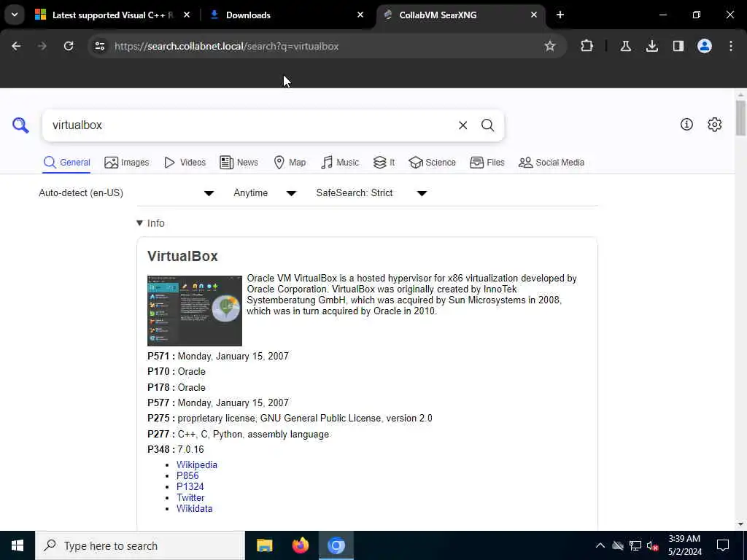Click the Windows taskbar search box
Screen dimensions: 747x560
140,545
